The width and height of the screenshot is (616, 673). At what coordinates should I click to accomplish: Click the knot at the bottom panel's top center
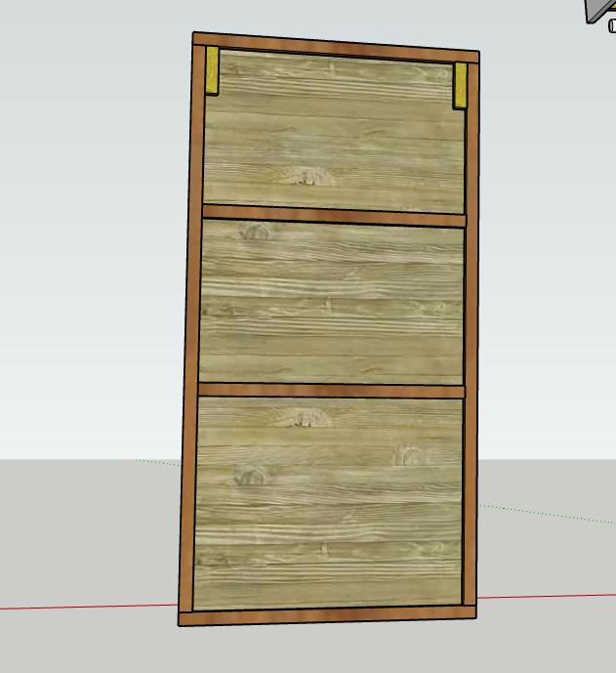coord(308,419)
